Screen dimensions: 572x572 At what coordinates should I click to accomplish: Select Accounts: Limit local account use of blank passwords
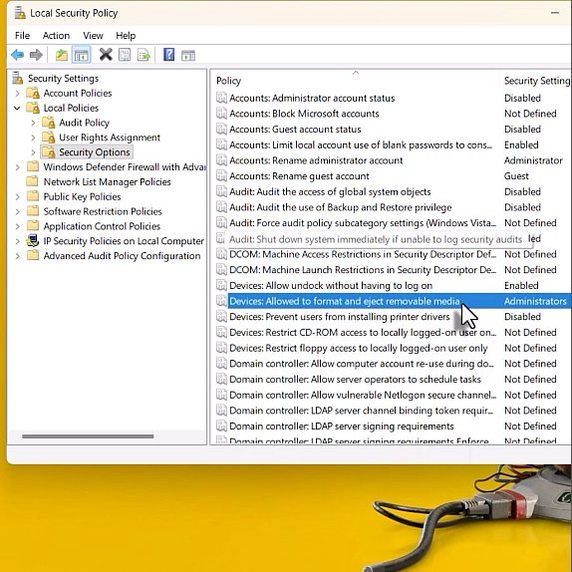[x=360, y=145]
